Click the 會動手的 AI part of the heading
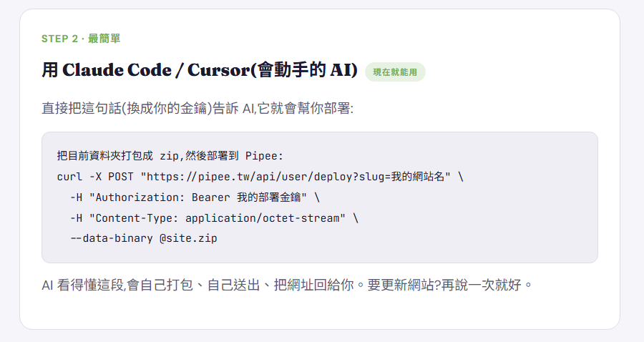This screenshot has height=342, width=644. click(x=304, y=70)
